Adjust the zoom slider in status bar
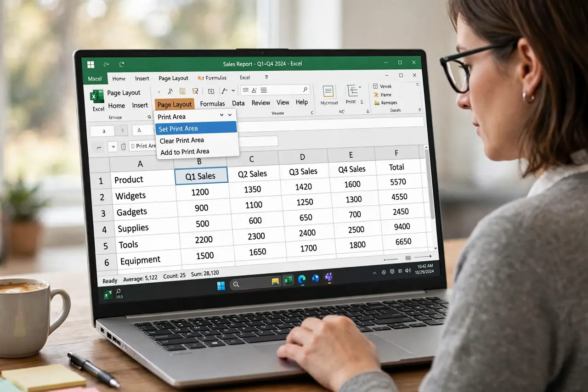This screenshot has height=392, width=588. click(x=407, y=258)
